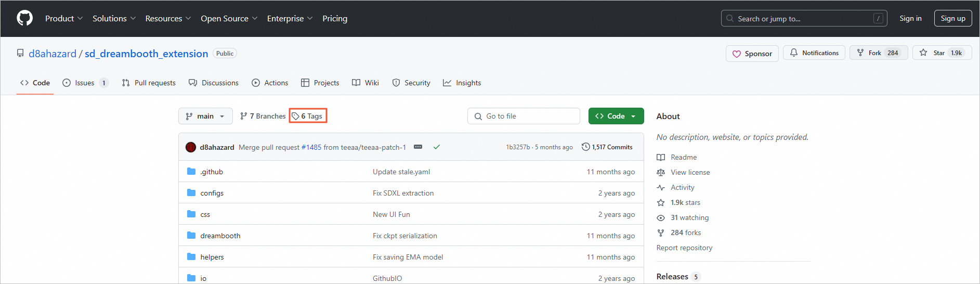
Task: Open the Security tab
Action: [x=411, y=83]
